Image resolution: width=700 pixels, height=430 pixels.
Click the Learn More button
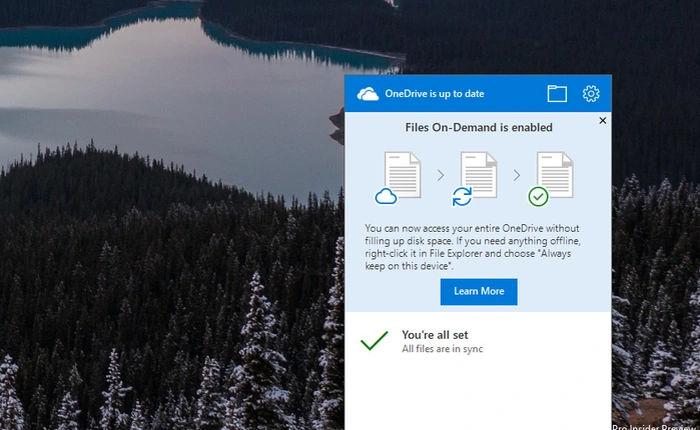[x=479, y=292]
